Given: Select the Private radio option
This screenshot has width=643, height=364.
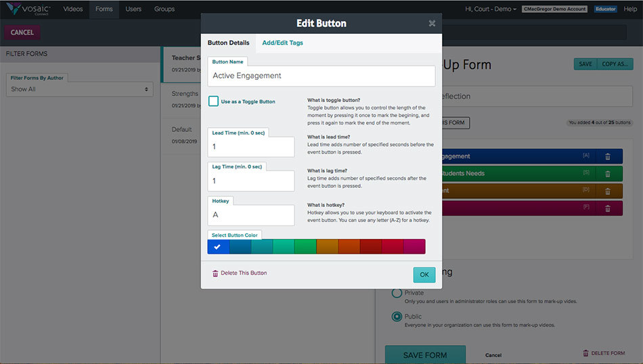Looking at the screenshot, I should coord(397,293).
